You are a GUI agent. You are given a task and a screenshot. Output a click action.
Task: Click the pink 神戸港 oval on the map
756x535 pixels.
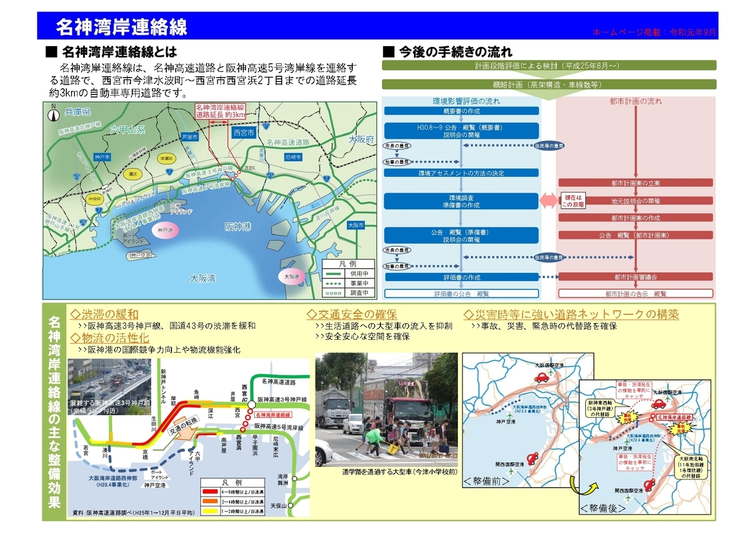(166, 231)
